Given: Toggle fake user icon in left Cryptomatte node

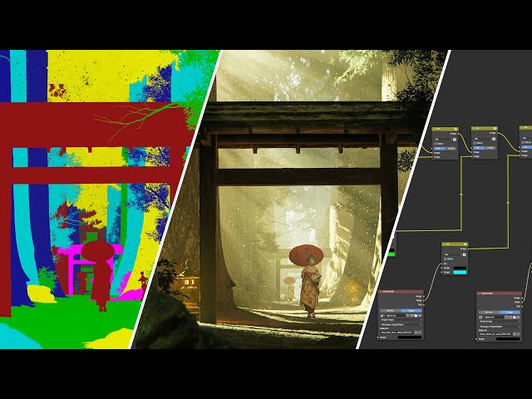Looking at the screenshot, I should point(407,316).
